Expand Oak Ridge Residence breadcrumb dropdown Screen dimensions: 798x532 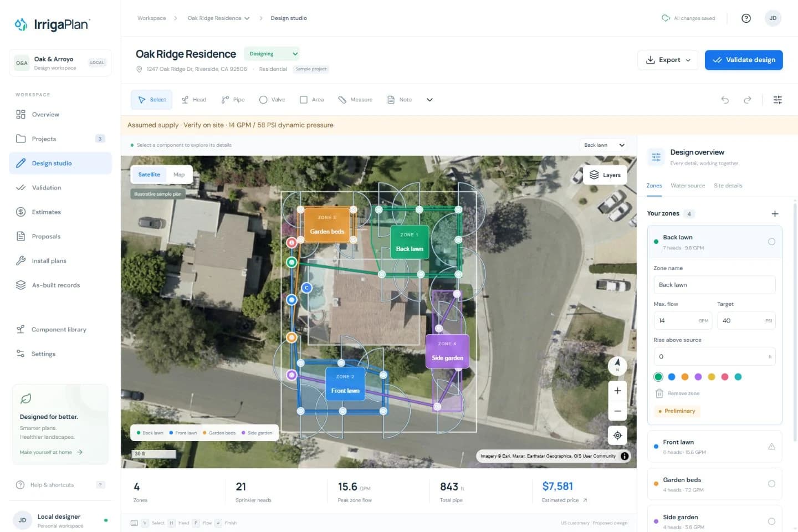(219, 18)
